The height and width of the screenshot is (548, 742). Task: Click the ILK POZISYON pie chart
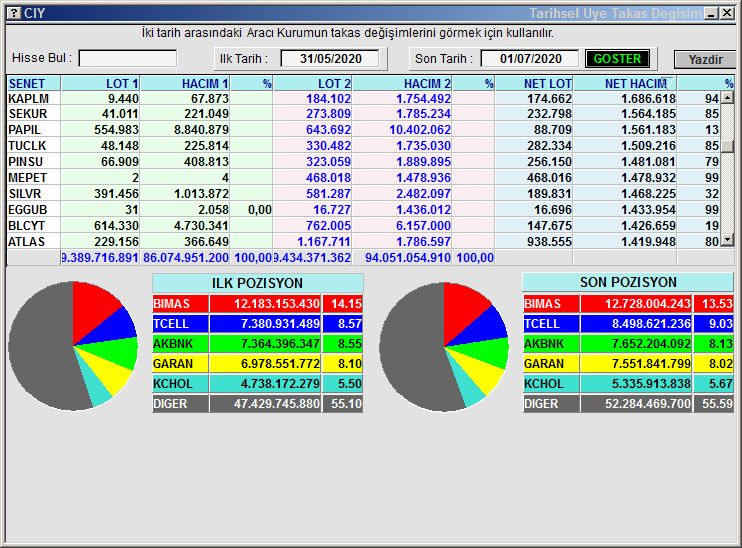click(73, 346)
